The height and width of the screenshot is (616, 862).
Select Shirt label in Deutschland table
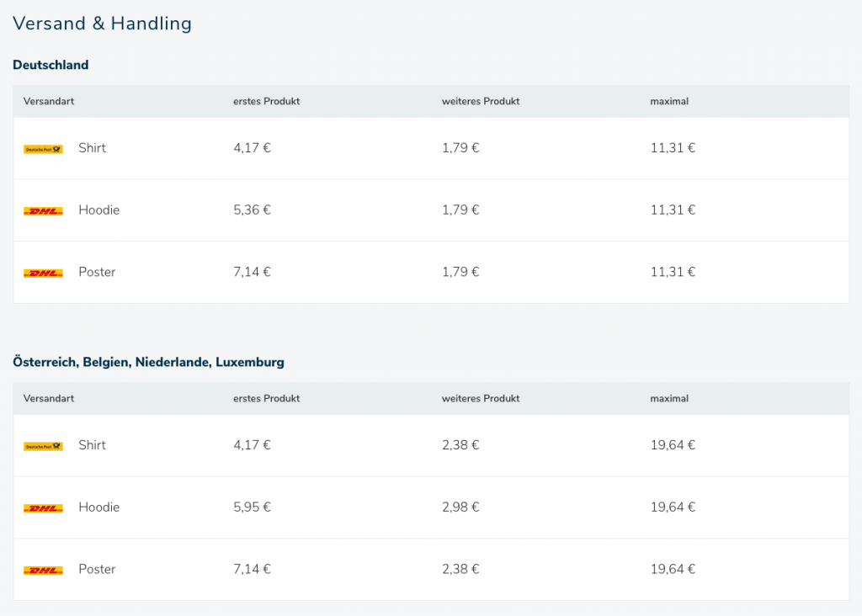point(92,148)
